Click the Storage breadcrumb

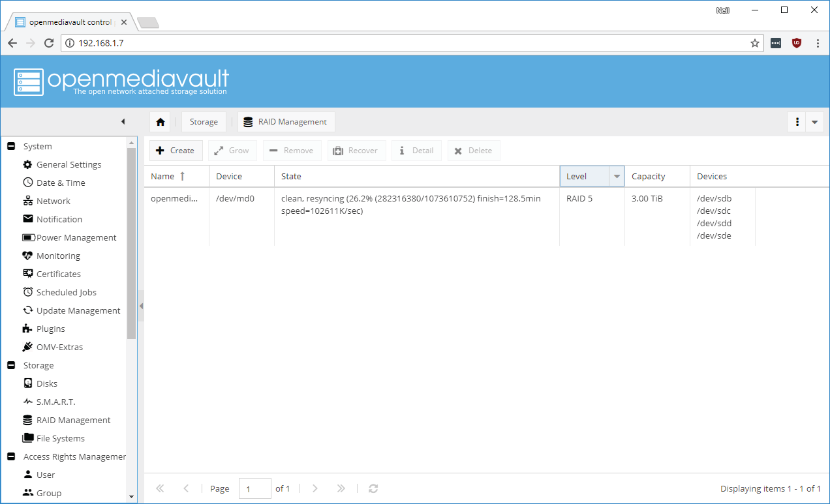coord(204,122)
